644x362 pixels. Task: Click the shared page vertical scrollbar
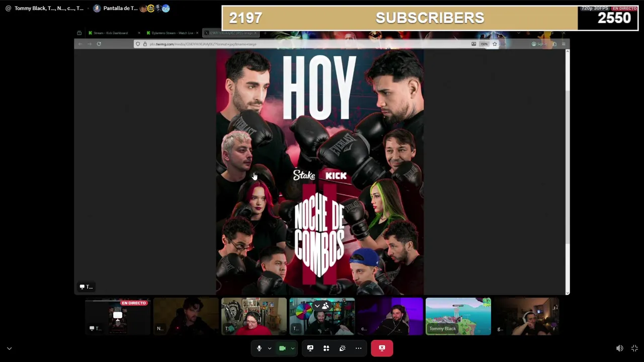point(568,171)
